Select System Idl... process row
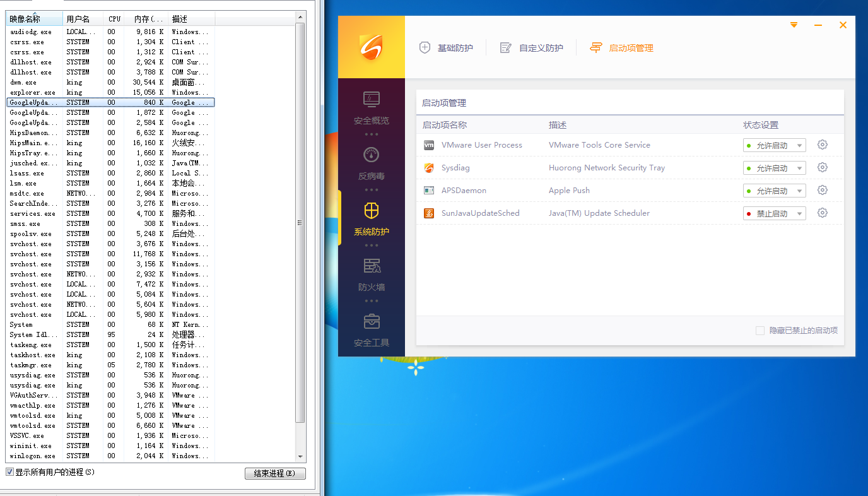This screenshot has height=496, width=868. [x=110, y=334]
